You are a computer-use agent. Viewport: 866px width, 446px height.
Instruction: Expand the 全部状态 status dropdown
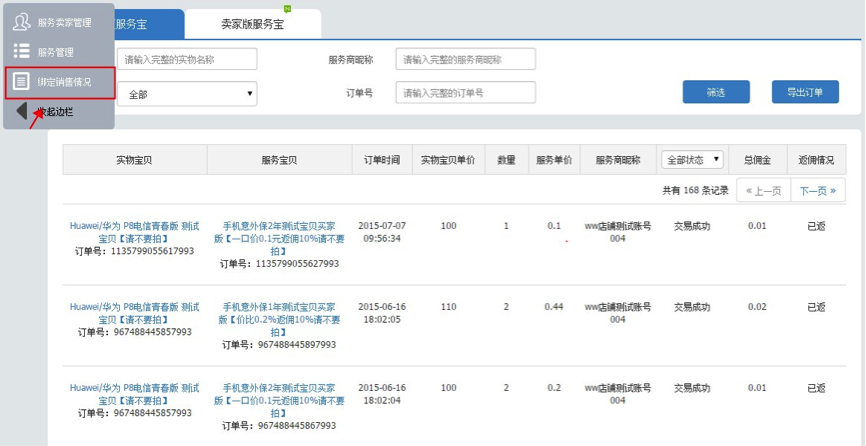[x=692, y=160]
